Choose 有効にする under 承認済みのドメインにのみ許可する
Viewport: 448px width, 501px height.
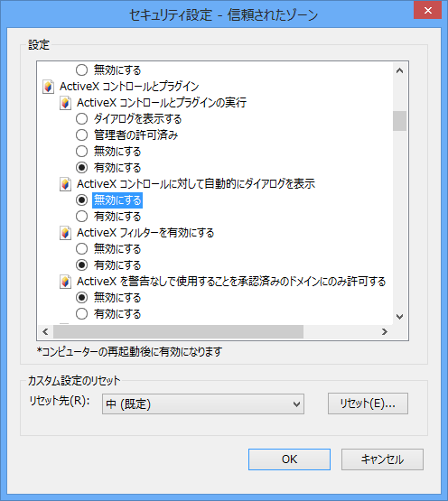coord(82,314)
